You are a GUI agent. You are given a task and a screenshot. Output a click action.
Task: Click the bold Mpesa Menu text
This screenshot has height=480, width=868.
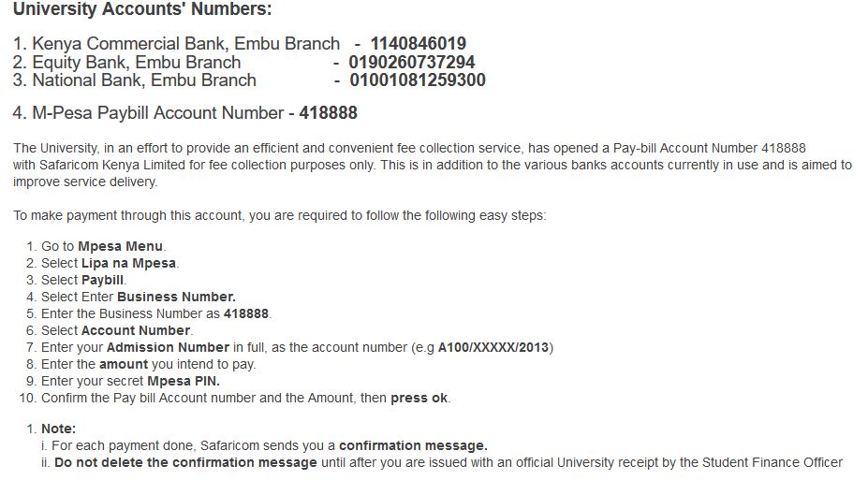click(x=120, y=246)
